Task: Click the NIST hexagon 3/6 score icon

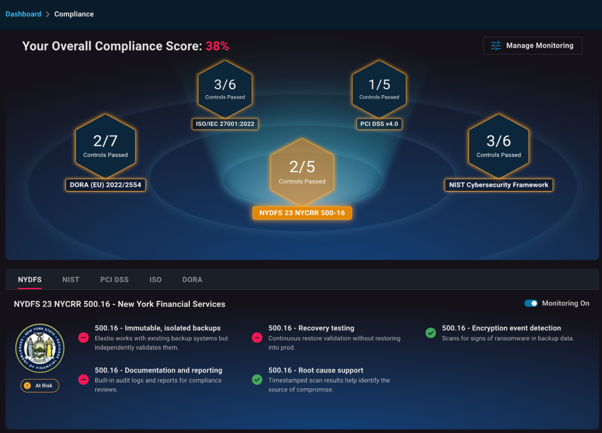Action: (497, 146)
